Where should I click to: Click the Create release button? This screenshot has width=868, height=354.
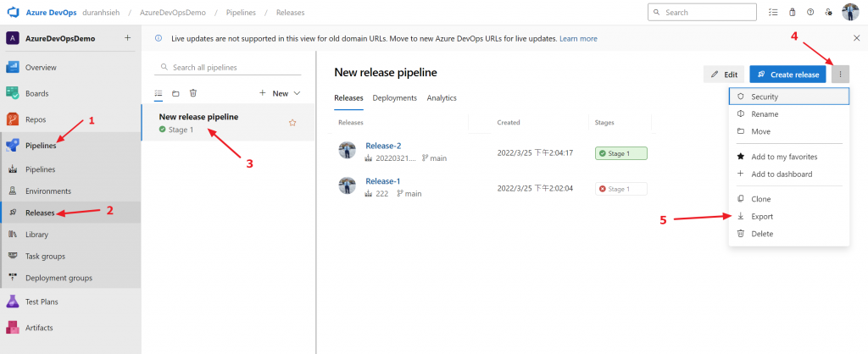pos(788,75)
